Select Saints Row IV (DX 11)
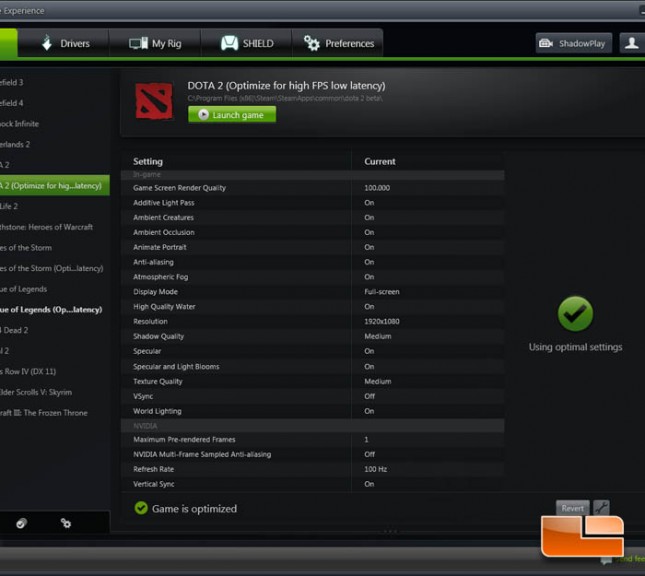The width and height of the screenshot is (645, 576). click(55, 372)
